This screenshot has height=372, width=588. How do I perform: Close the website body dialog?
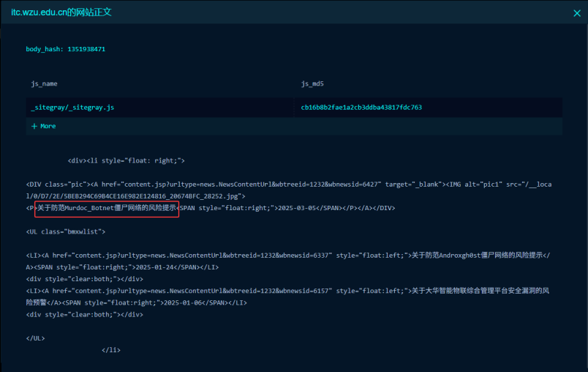pos(576,12)
